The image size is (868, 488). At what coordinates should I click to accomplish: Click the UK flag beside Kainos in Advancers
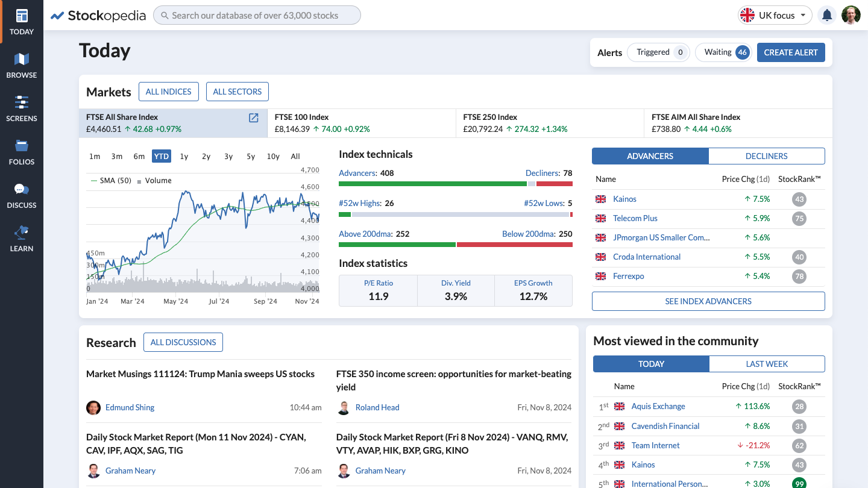pyautogui.click(x=600, y=199)
